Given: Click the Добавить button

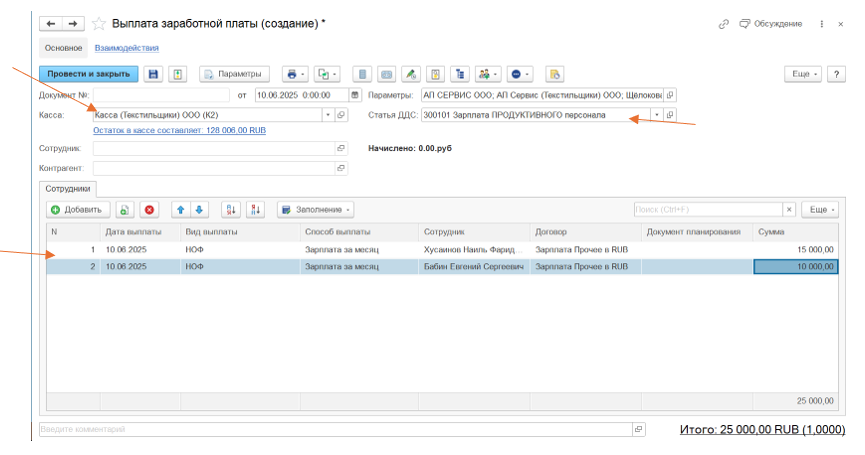Looking at the screenshot, I should [76, 209].
